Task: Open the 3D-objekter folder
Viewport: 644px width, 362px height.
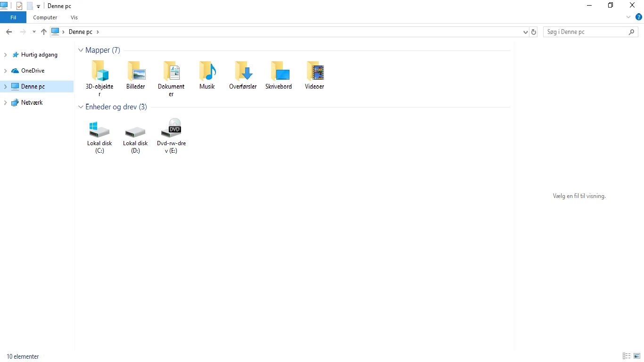Action: pos(99,78)
